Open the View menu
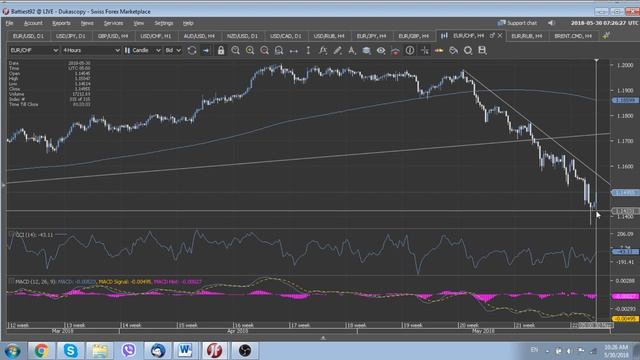This screenshot has height=360, width=640. click(139, 23)
